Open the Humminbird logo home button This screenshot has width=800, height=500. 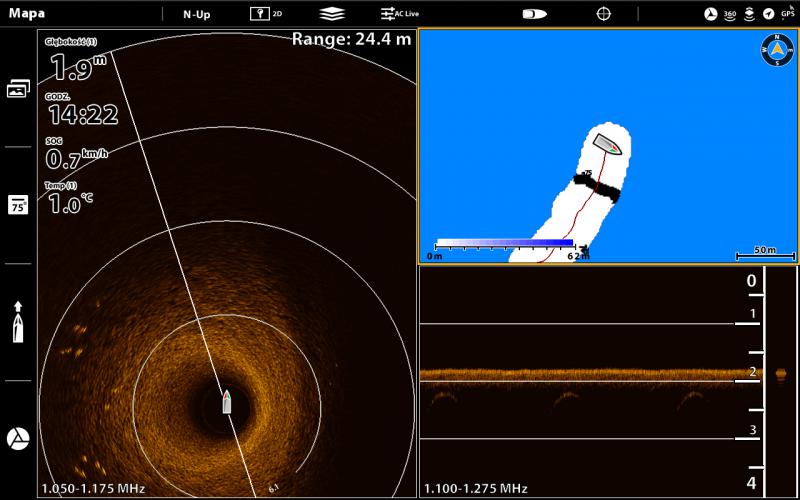coord(18,438)
